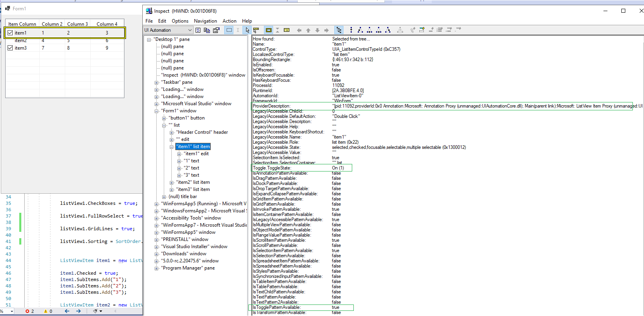Open the Options menu
Image resolution: width=644 pixels, height=316 pixels.
tap(180, 21)
